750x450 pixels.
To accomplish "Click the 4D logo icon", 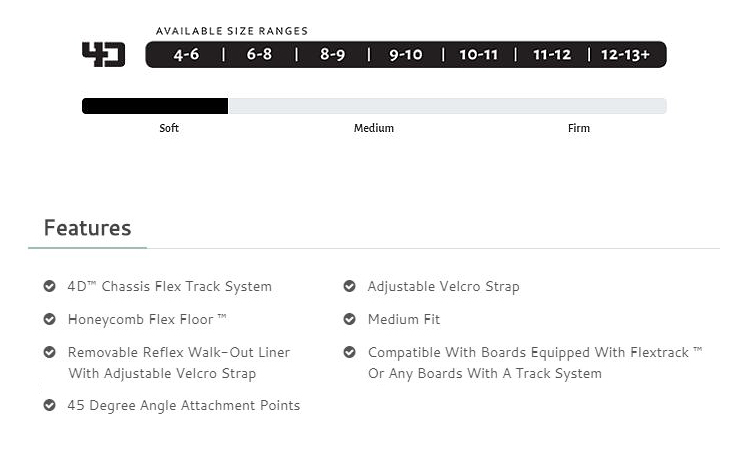I will pyautogui.click(x=103, y=54).
